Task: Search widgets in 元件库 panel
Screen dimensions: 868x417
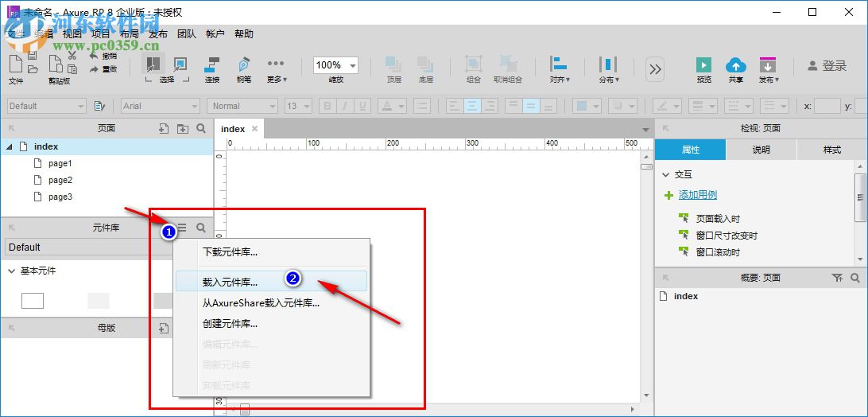Action: click(201, 228)
